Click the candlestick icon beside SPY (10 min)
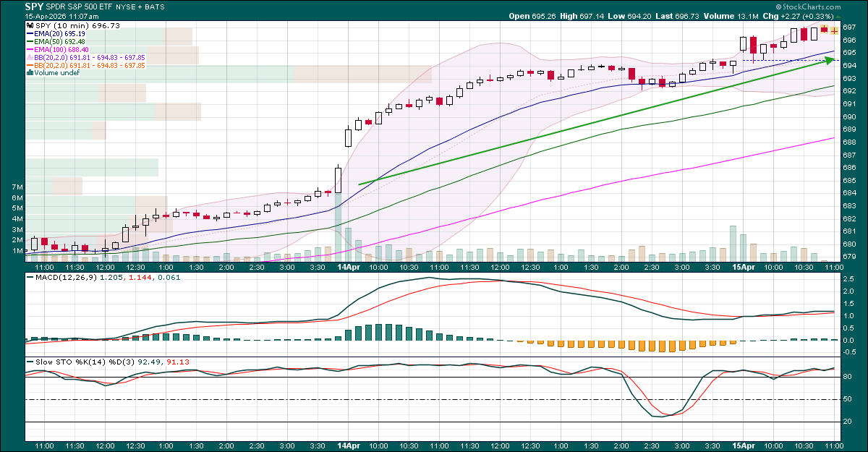This screenshot has height=452, width=868. coord(30,25)
